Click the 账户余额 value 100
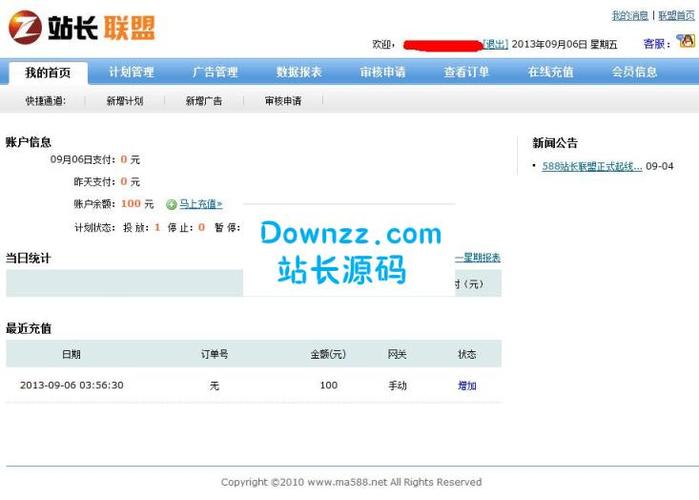Screen dimensions: 699x500 [131, 204]
